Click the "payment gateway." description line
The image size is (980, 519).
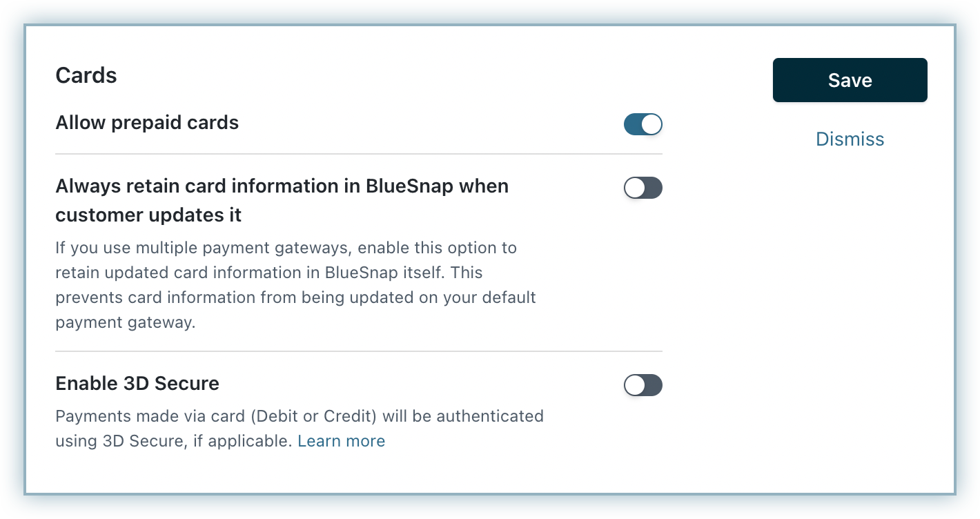point(126,323)
